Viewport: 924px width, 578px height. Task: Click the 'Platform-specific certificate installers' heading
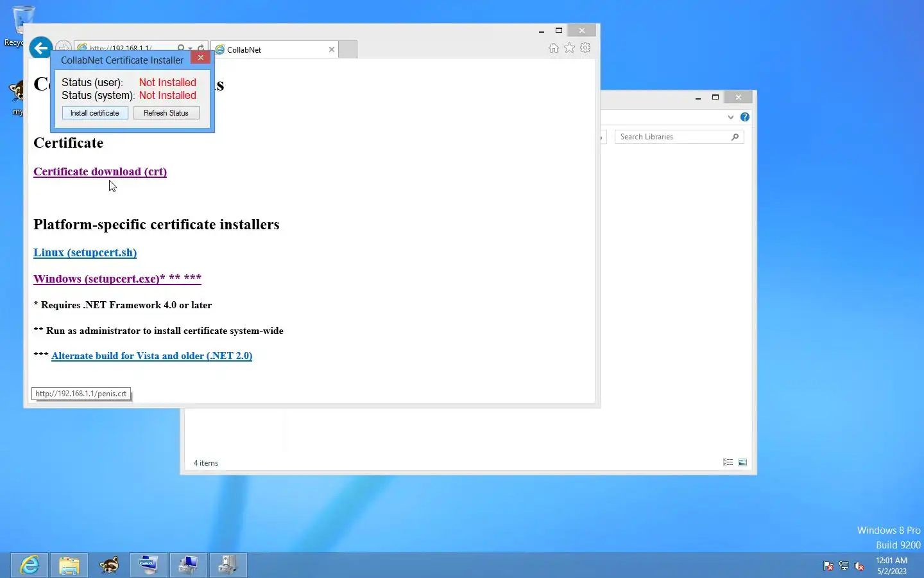[156, 224]
